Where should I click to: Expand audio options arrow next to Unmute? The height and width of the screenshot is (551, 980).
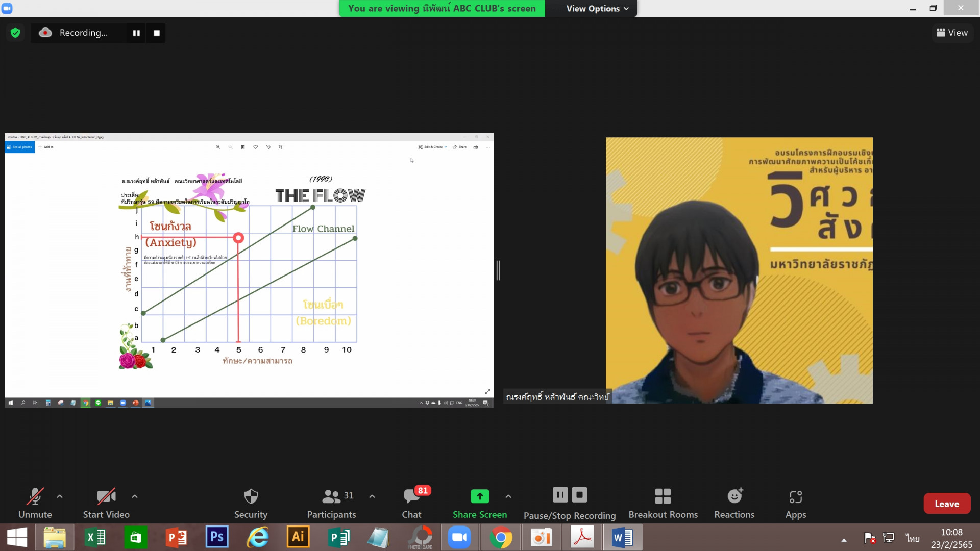point(60,496)
